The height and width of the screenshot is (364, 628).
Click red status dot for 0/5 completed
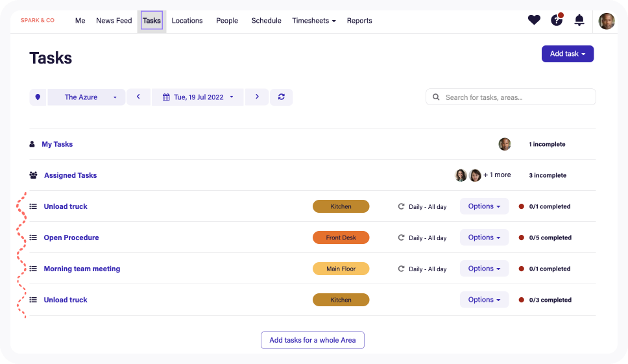point(522,237)
